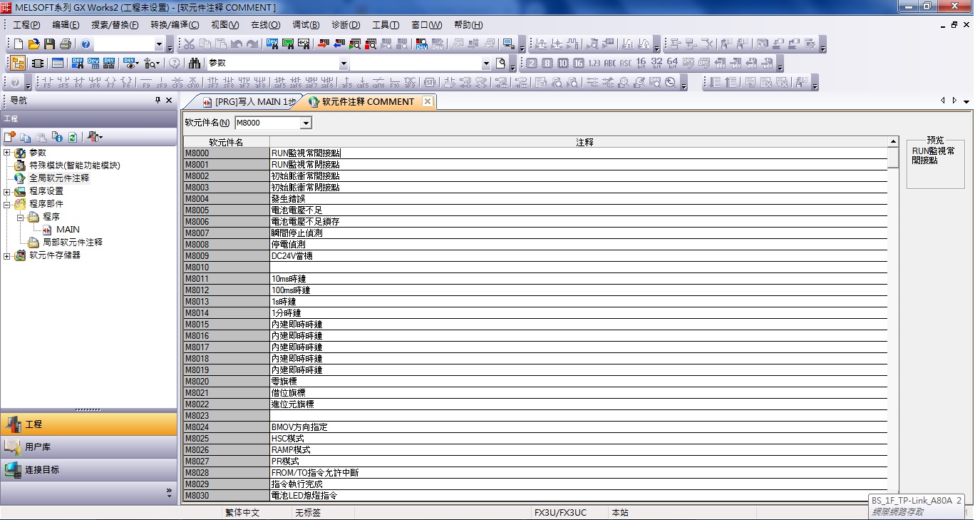
Task: Open the 在线(O) menu
Action: (265, 25)
